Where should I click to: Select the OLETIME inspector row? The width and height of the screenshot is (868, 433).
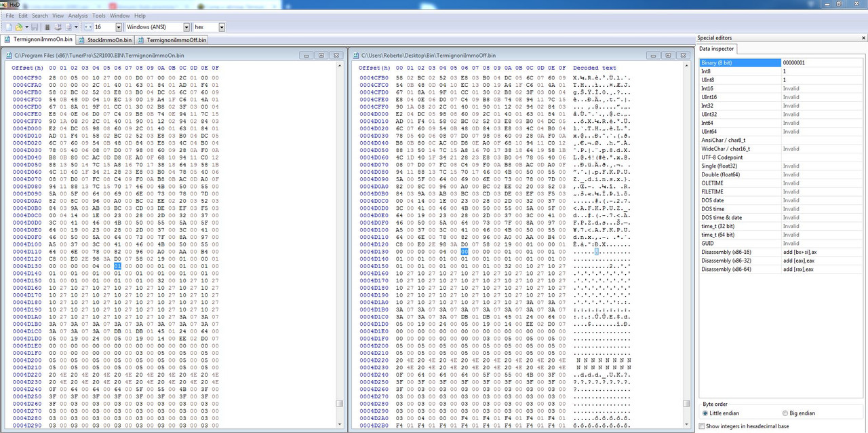[782, 183]
